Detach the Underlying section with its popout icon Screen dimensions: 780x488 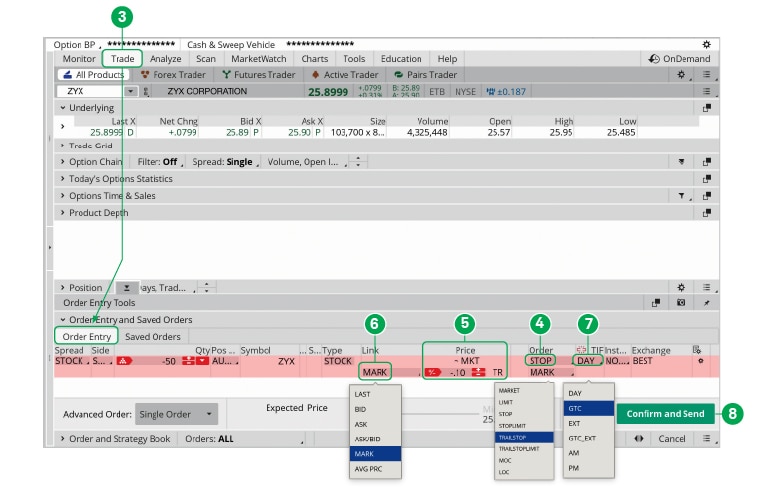point(706,108)
